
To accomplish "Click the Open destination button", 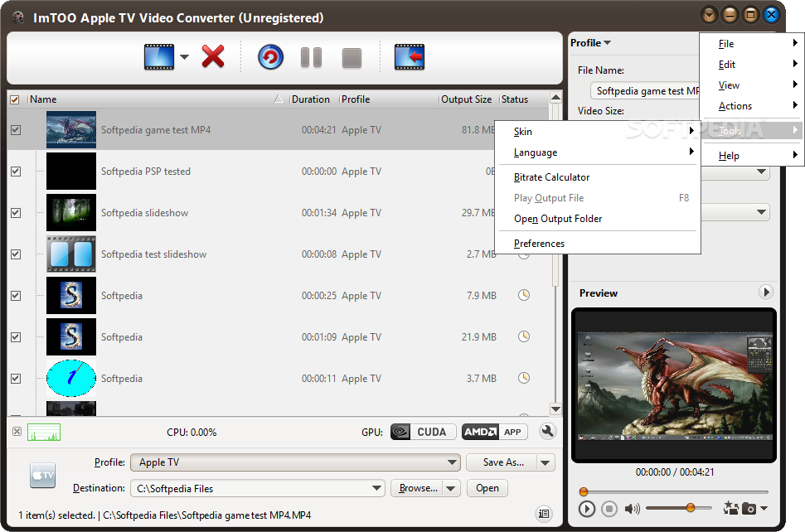I will tap(487, 488).
